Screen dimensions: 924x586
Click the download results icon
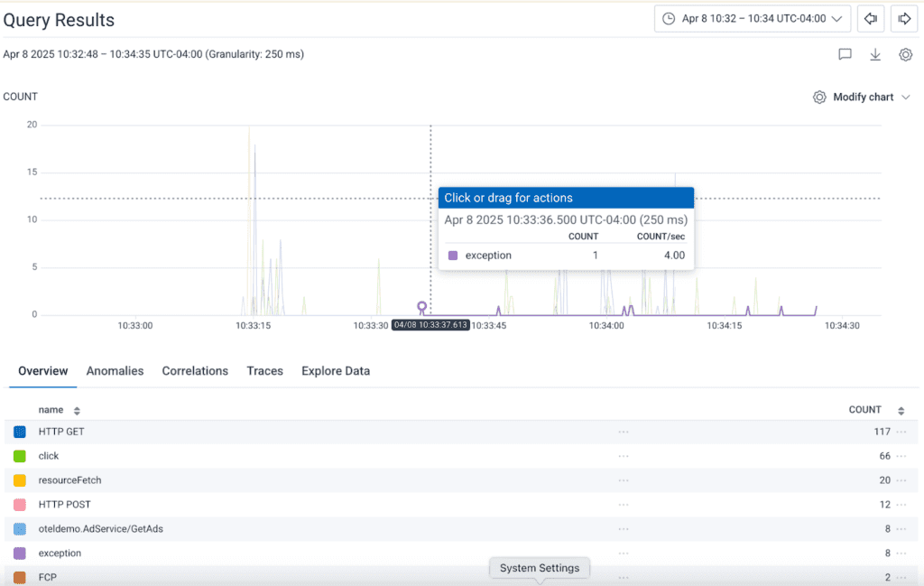pyautogui.click(x=874, y=54)
